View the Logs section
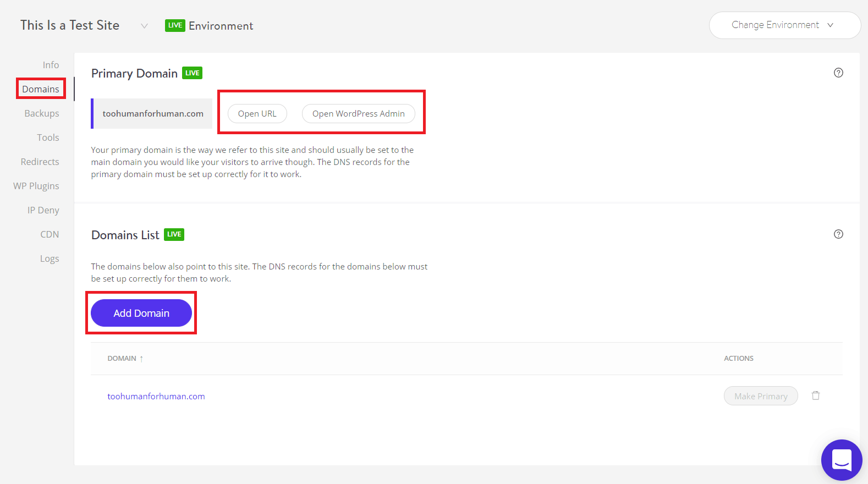Image resolution: width=868 pixels, height=484 pixels. (50, 258)
